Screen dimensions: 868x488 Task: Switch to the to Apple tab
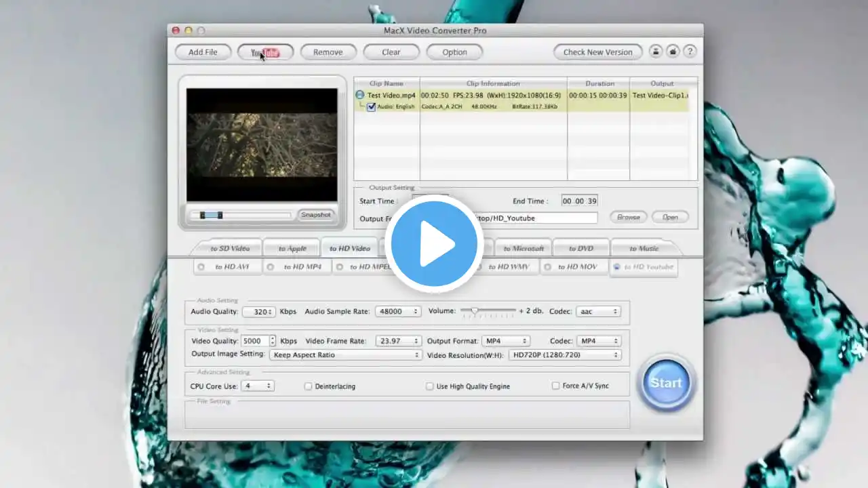292,248
